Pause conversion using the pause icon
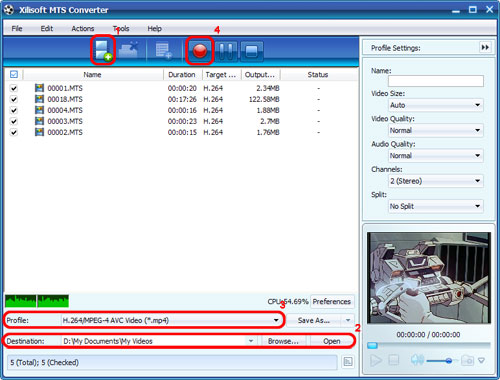 pos(226,51)
